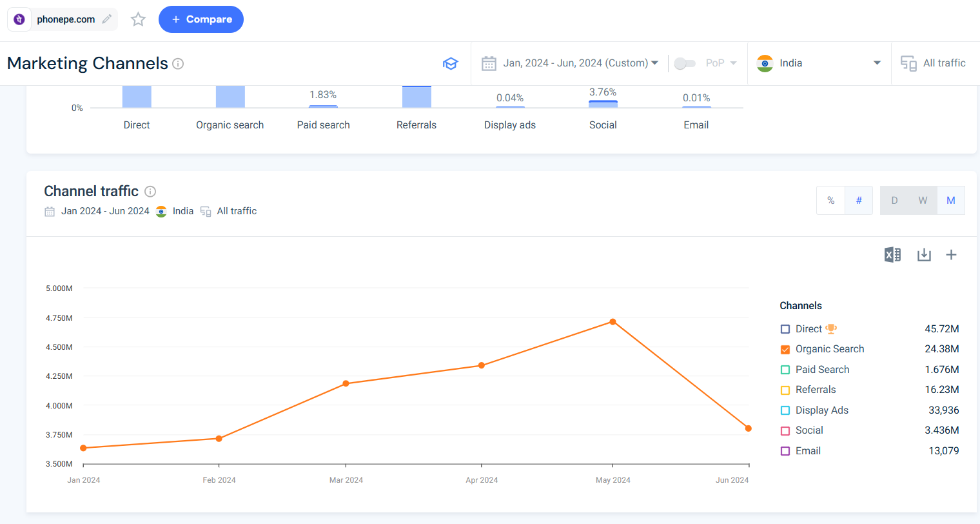The width and height of the screenshot is (980, 524).
Task: Check the Direct channel checkbox
Action: tap(785, 329)
